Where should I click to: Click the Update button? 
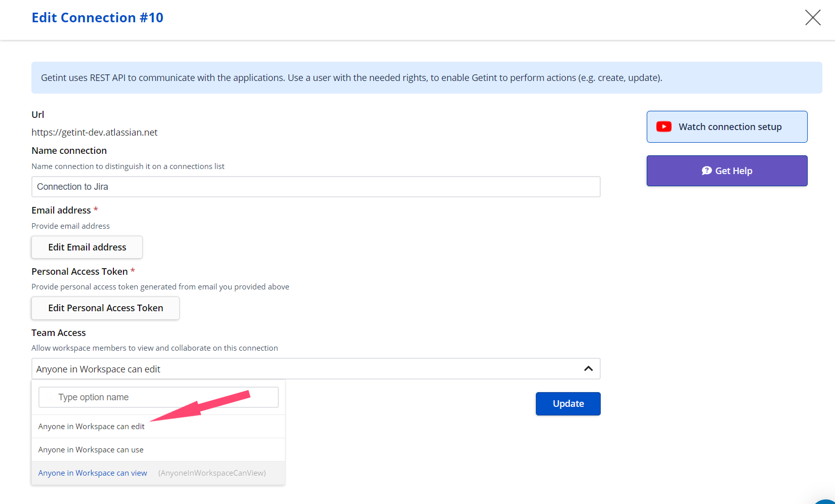(x=568, y=404)
